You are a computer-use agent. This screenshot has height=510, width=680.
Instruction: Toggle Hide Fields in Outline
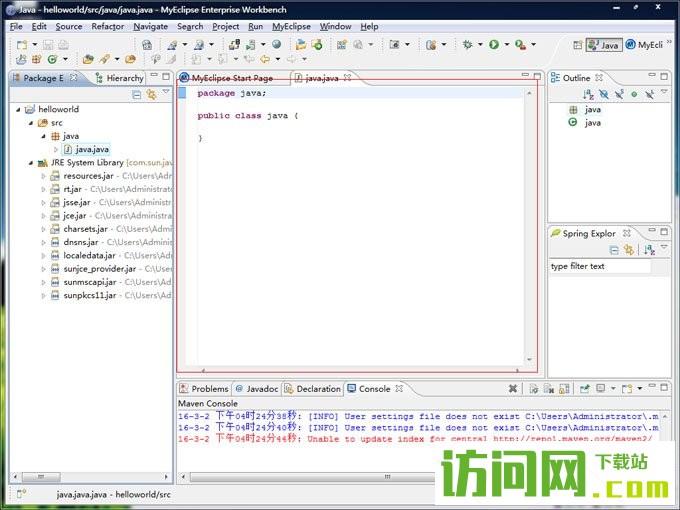coord(603,94)
